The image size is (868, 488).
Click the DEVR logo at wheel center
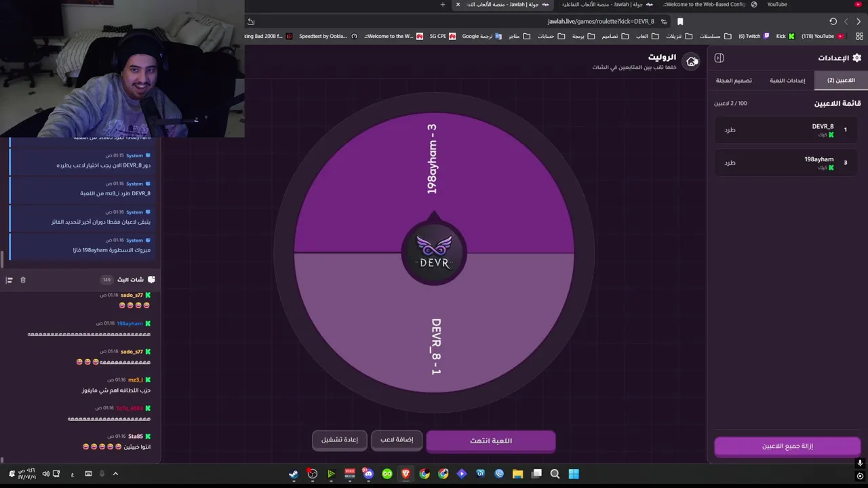click(x=434, y=253)
